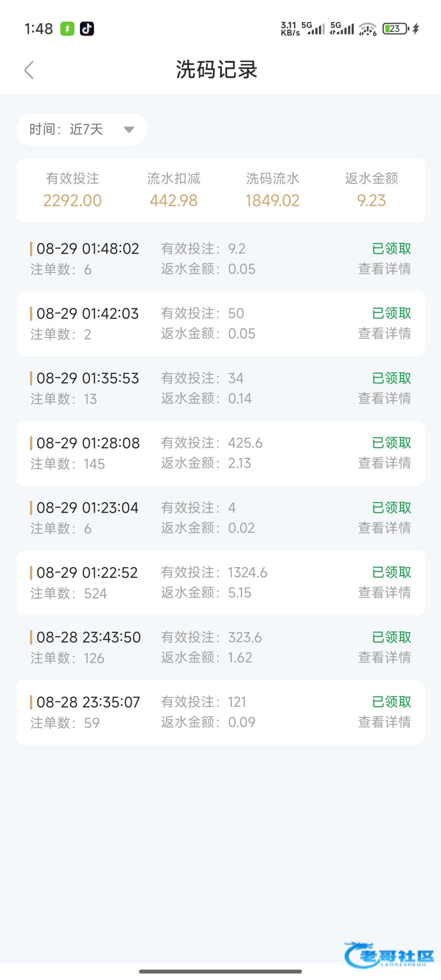441x980 pixels.
Task: Tap 已领取 status on the 01:48:02 record
Action: pyautogui.click(x=391, y=248)
